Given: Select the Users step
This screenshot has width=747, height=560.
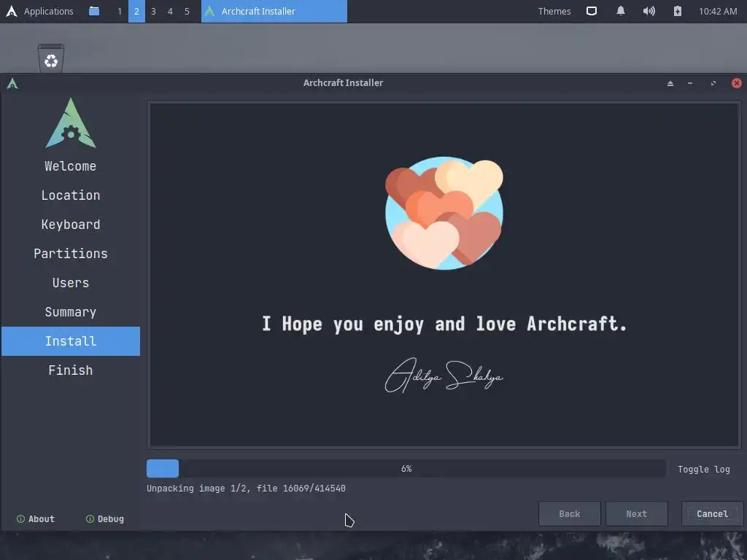Looking at the screenshot, I should tap(71, 283).
